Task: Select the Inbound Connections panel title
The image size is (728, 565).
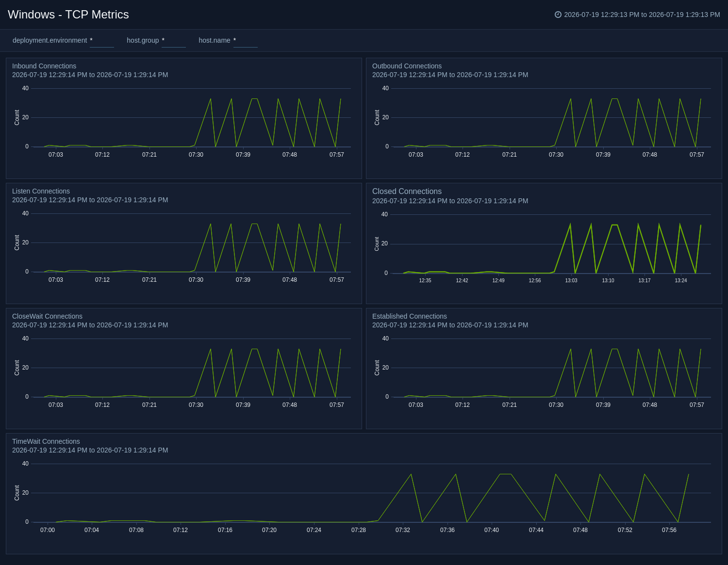Action: click(x=44, y=66)
